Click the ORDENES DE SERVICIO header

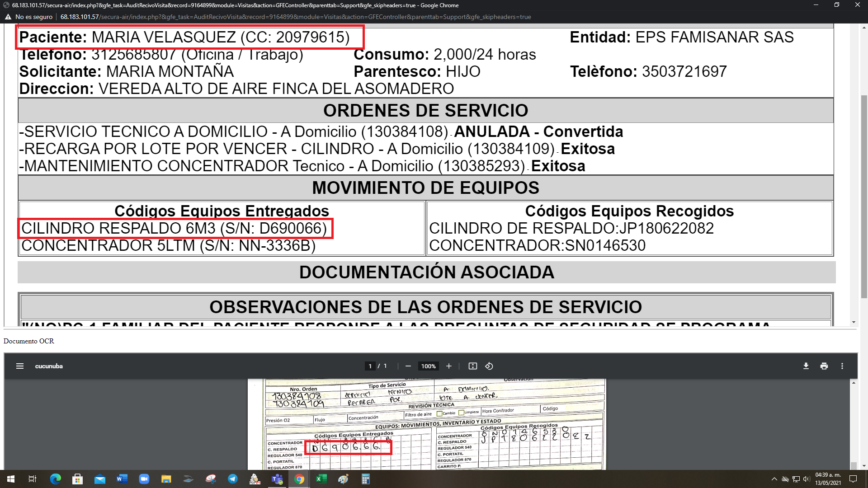point(426,110)
